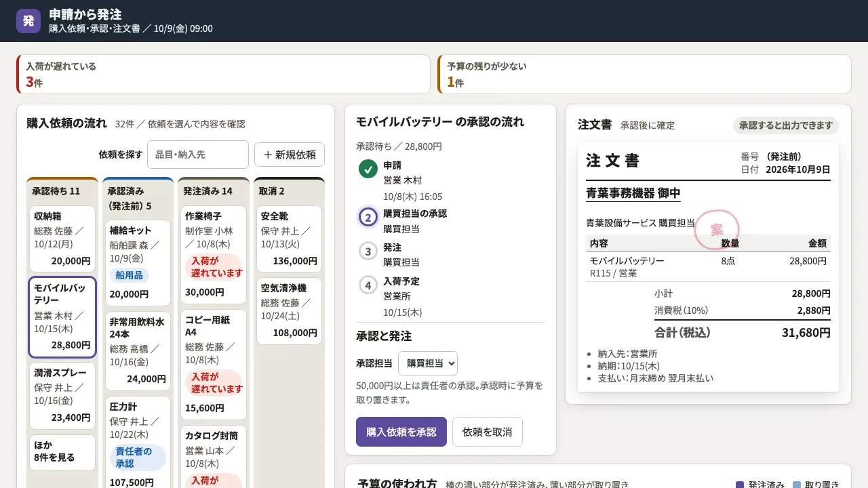Open the 圧力計 request card
Viewport: 868px width, 488px height.
(138, 442)
